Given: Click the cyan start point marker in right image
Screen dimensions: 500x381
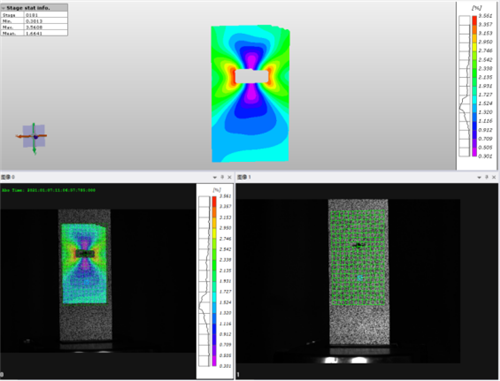Looking at the screenshot, I should click(360, 278).
